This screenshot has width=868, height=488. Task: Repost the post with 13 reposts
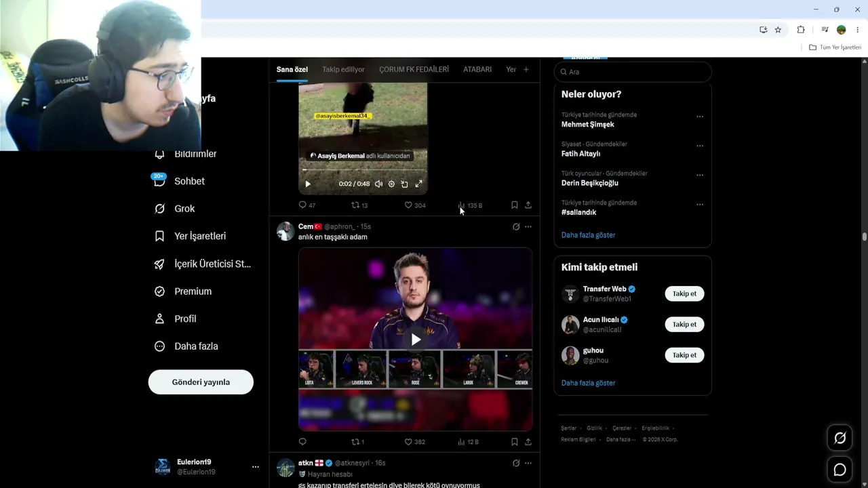click(x=359, y=205)
